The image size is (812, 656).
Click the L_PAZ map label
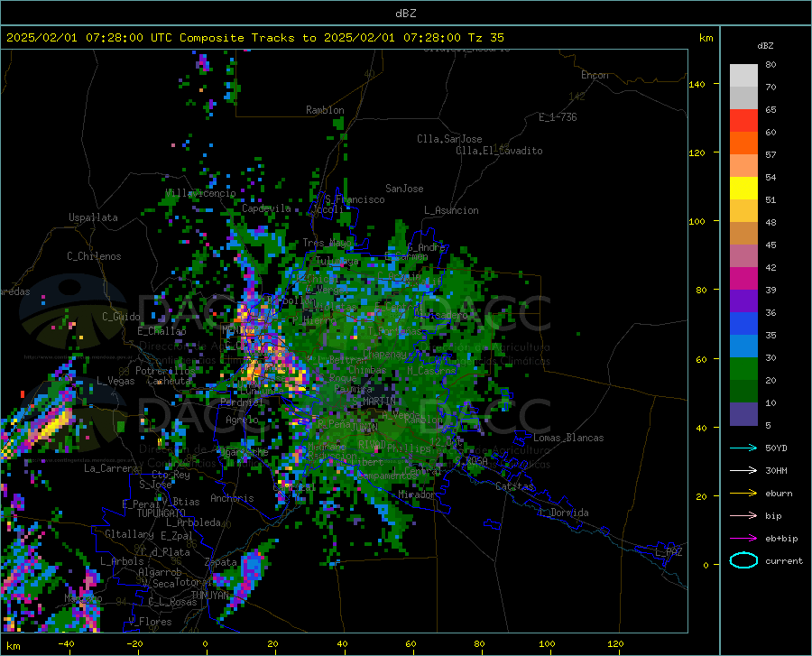click(x=669, y=552)
